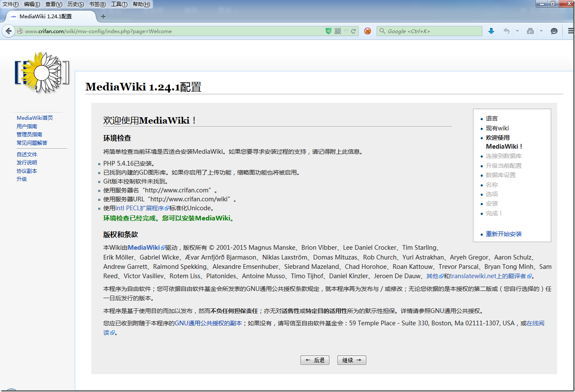Click the red blocked-content toolbar icon

pos(368,31)
